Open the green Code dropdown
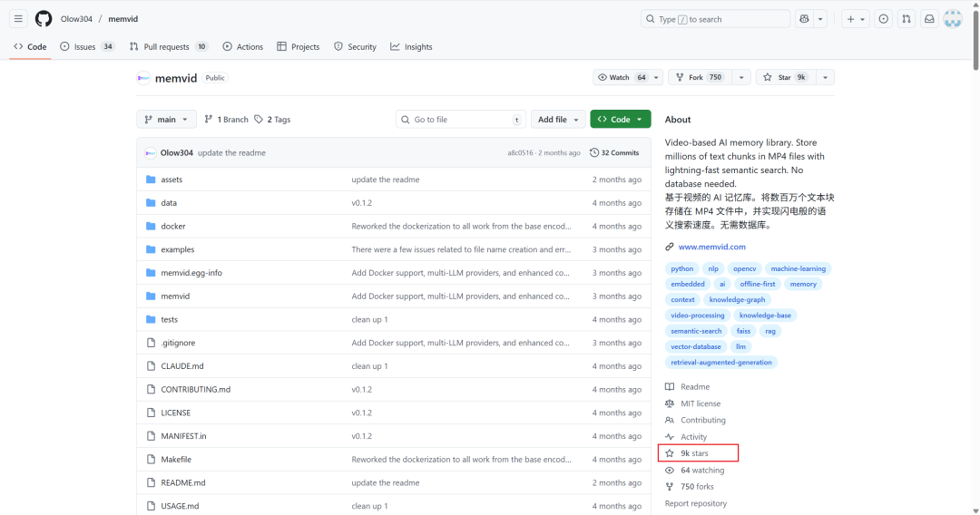This screenshot has width=980, height=515. point(620,120)
